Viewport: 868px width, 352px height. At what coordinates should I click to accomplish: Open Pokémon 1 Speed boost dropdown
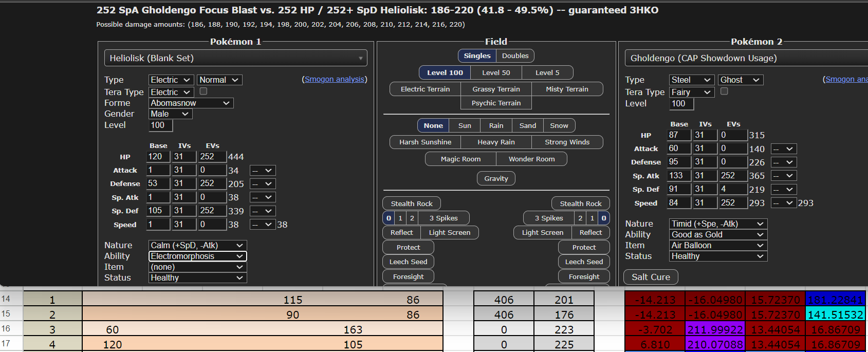tap(263, 224)
